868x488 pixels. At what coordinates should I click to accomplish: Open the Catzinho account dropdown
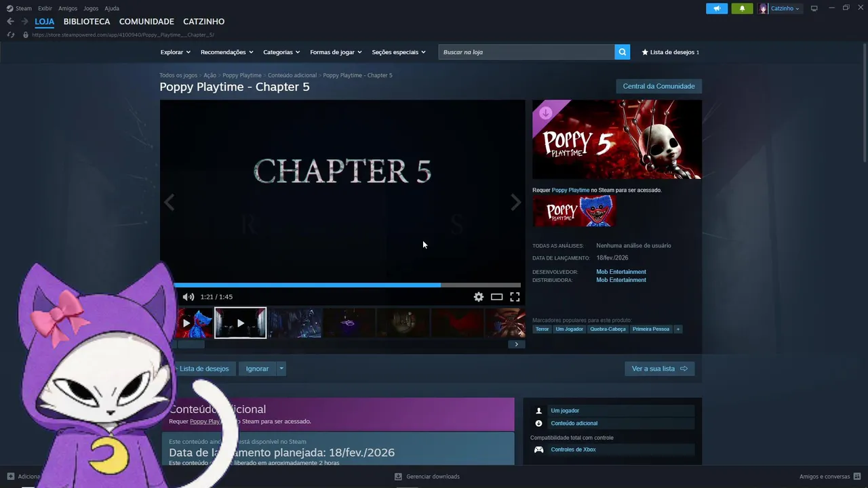click(785, 8)
